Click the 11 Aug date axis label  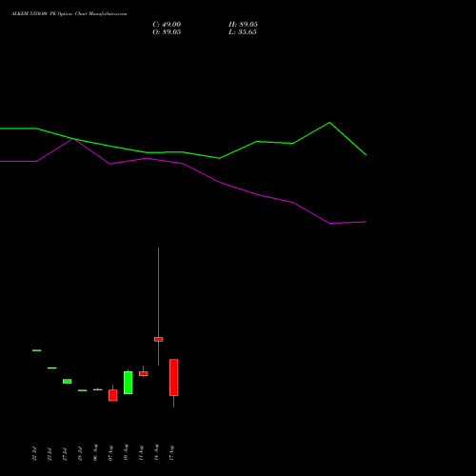(141, 452)
